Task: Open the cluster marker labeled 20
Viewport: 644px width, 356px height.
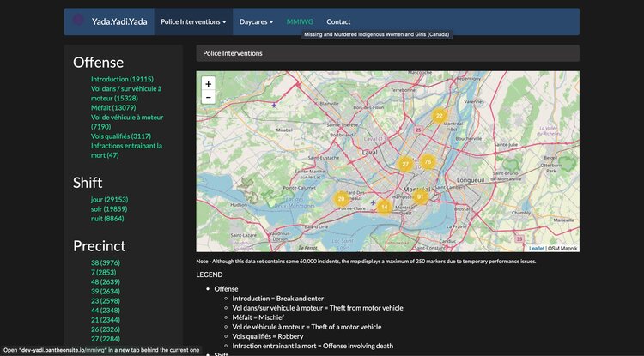Action: 341,199
